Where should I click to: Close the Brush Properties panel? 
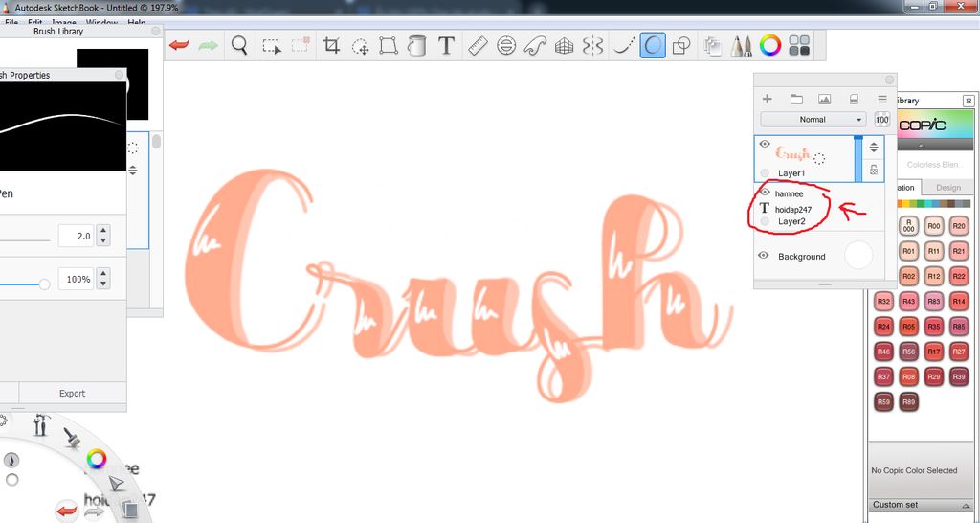click(x=119, y=75)
